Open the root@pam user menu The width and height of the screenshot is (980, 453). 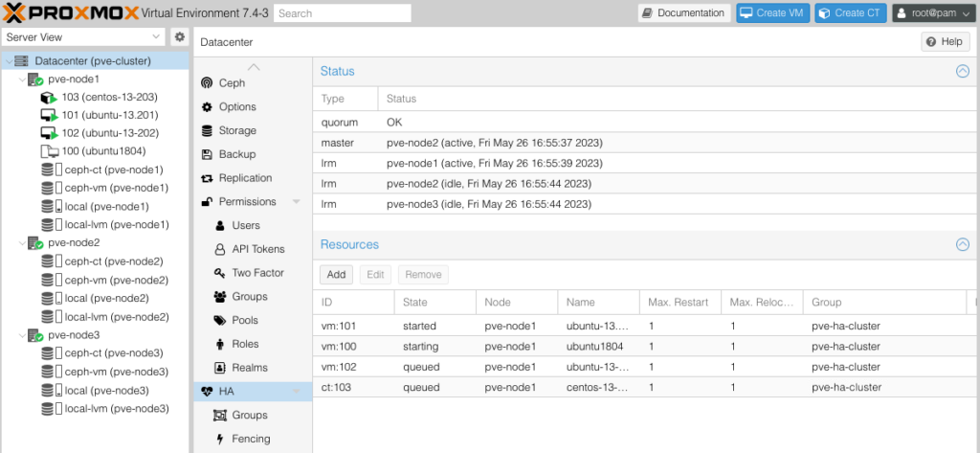click(934, 13)
